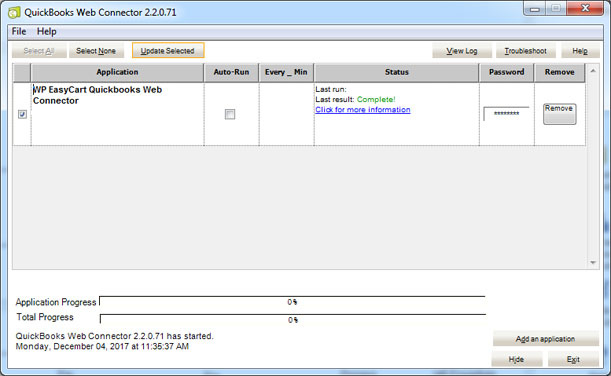
Task: Click the Update Selected button
Action: coord(168,51)
